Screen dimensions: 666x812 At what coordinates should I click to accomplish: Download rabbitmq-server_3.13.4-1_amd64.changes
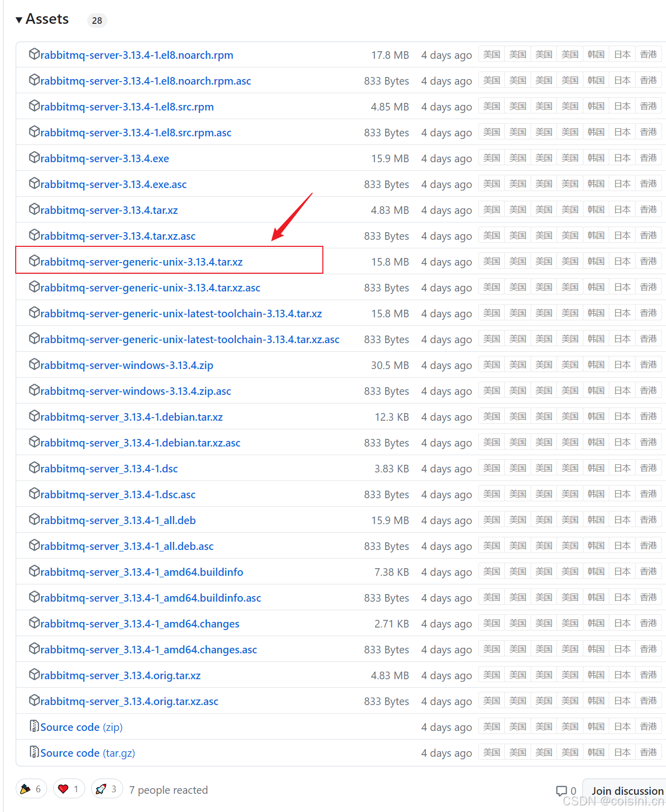(140, 624)
